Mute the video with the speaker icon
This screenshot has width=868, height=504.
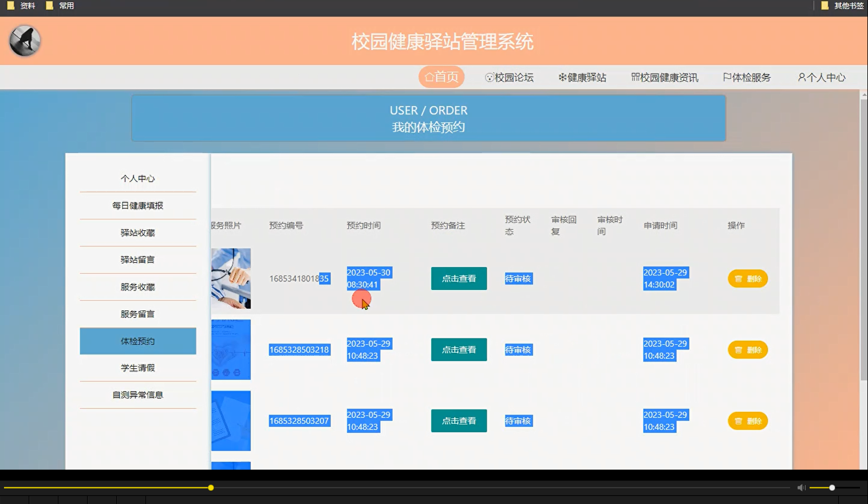point(801,487)
